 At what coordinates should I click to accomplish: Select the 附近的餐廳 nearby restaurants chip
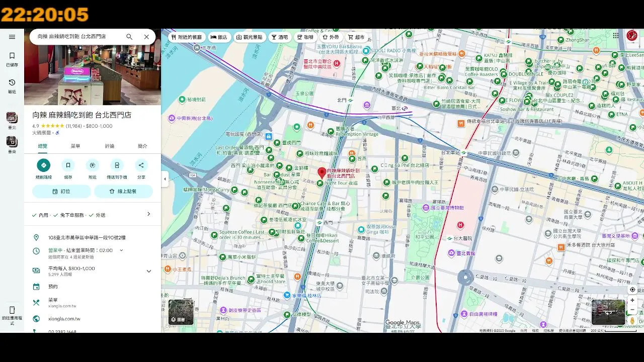pyautogui.click(x=187, y=37)
